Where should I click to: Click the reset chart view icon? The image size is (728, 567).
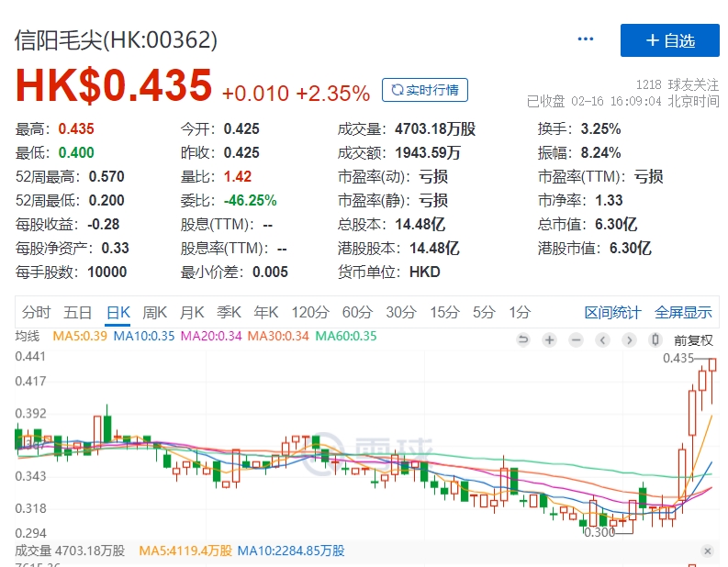click(523, 339)
